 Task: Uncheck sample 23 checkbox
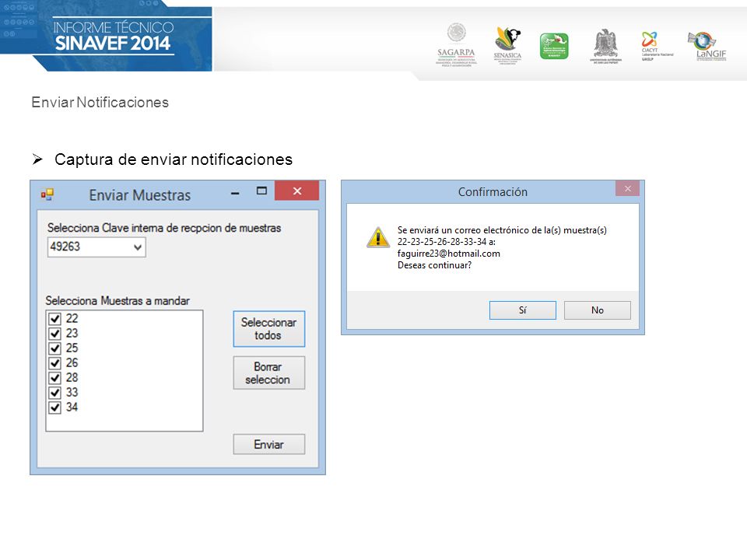pyautogui.click(x=55, y=334)
